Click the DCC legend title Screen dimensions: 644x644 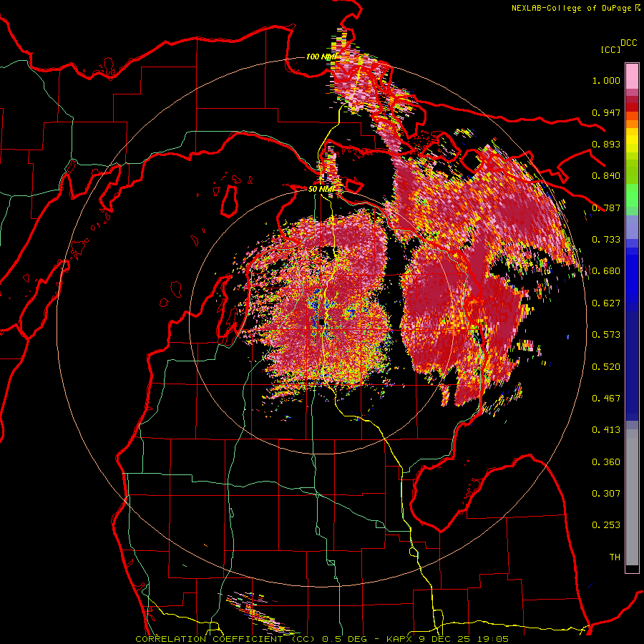(x=628, y=43)
